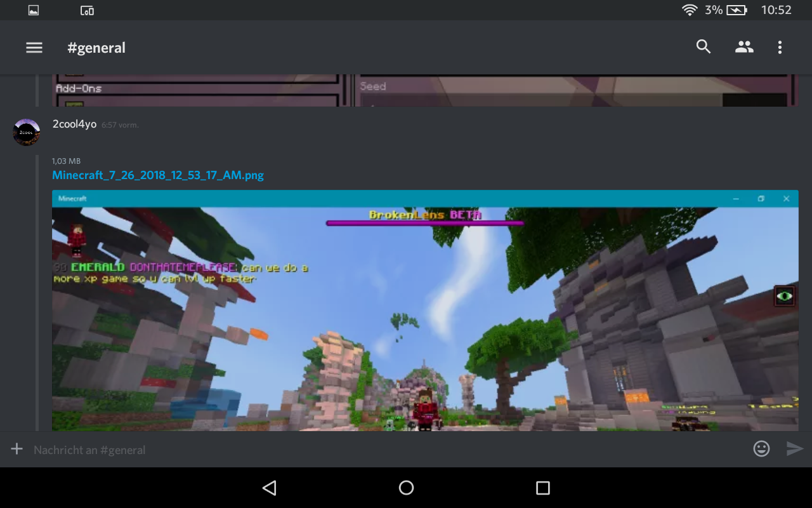812x508 pixels.
Task: Tap the Android home button
Action: click(x=406, y=488)
